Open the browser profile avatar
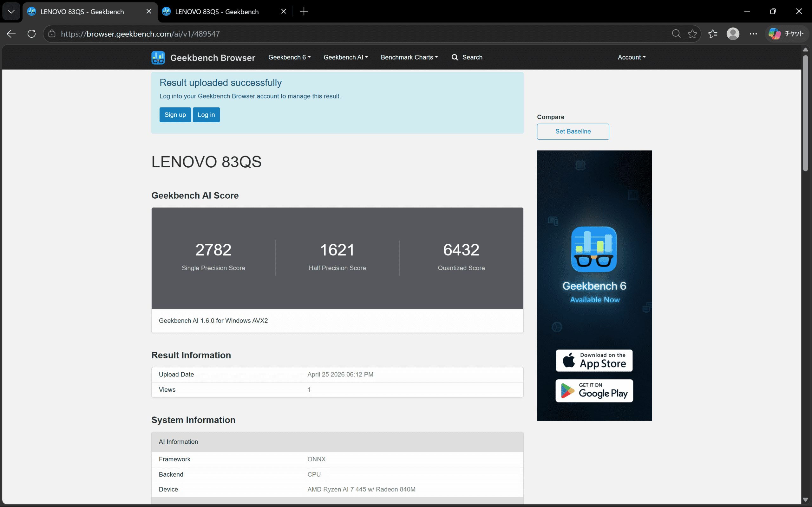The height and width of the screenshot is (507, 812). click(733, 34)
